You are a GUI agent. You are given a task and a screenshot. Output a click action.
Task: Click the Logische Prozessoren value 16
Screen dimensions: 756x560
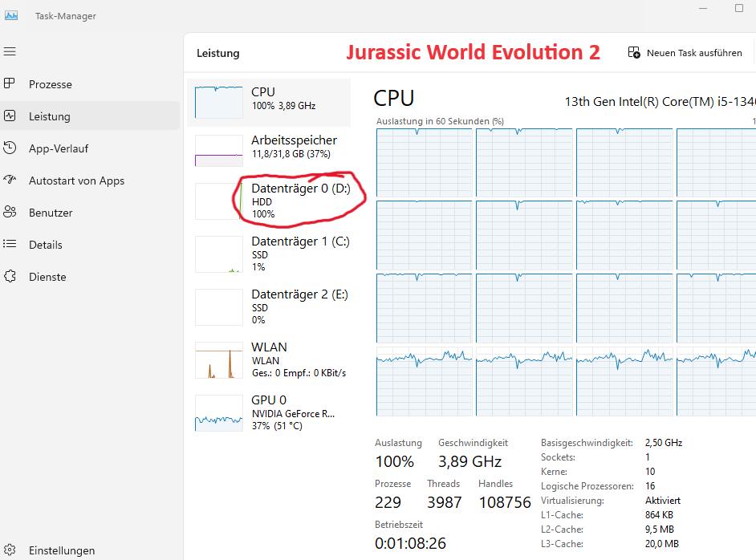tap(650, 485)
